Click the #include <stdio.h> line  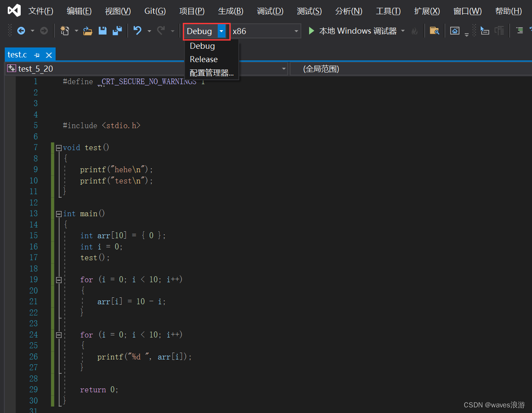tap(101, 126)
